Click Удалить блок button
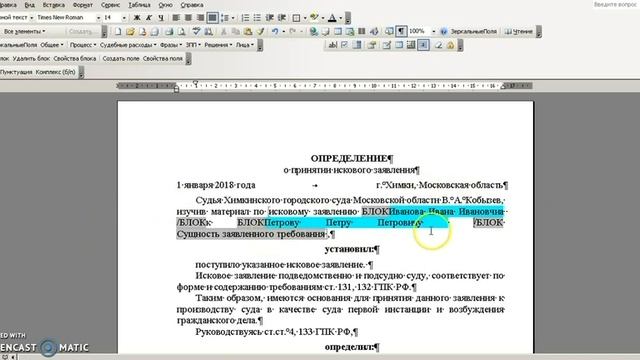This screenshot has width=640, height=360. pos(31,58)
